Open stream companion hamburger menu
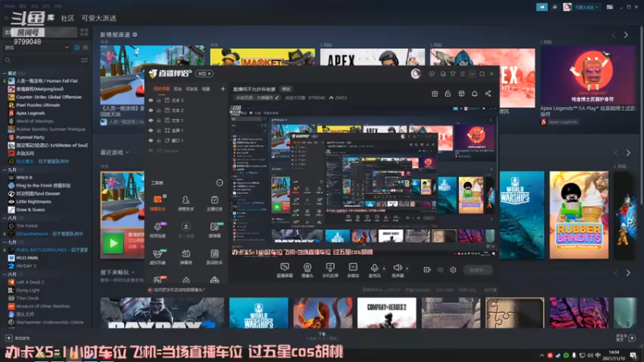The height and width of the screenshot is (362, 644). 462,74
